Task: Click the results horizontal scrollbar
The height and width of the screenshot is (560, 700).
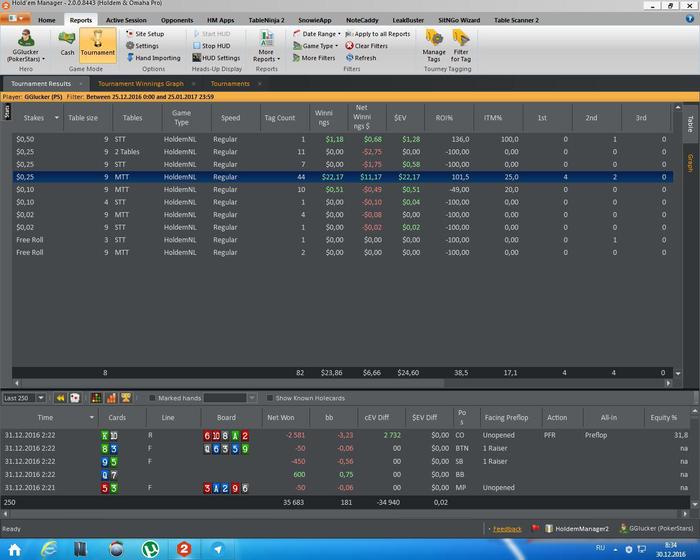Action: pyautogui.click(x=232, y=383)
